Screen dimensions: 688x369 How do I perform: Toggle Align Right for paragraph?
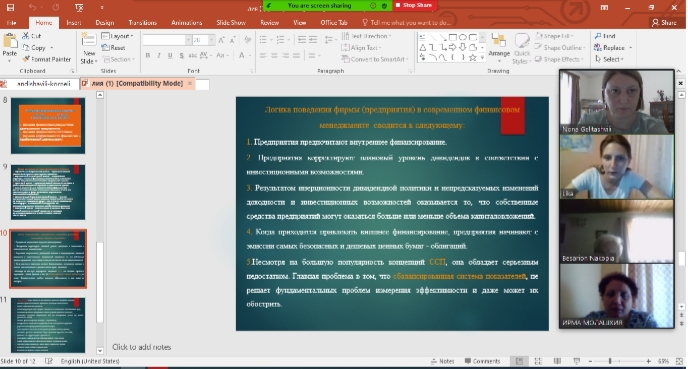click(x=286, y=55)
